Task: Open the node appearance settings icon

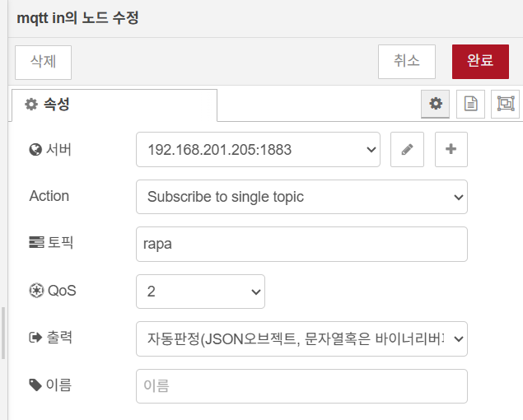Action: click(x=505, y=104)
